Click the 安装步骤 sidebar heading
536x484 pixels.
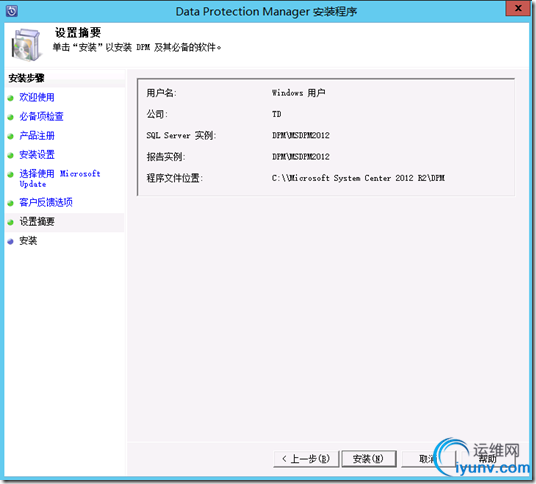coord(26,78)
